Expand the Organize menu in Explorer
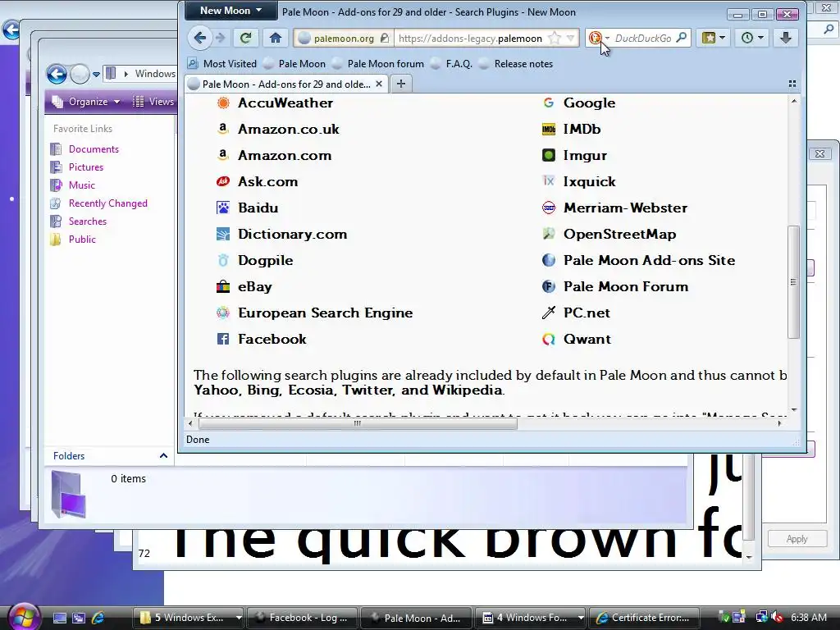Viewport: 840px width, 630px height. click(x=85, y=102)
